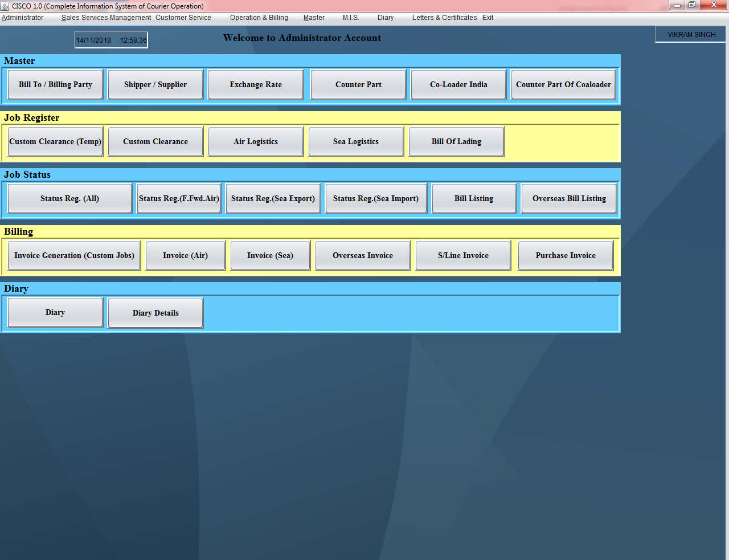Click the 'Job Status' section heading
Screen dimensions: 729x560
click(x=27, y=175)
